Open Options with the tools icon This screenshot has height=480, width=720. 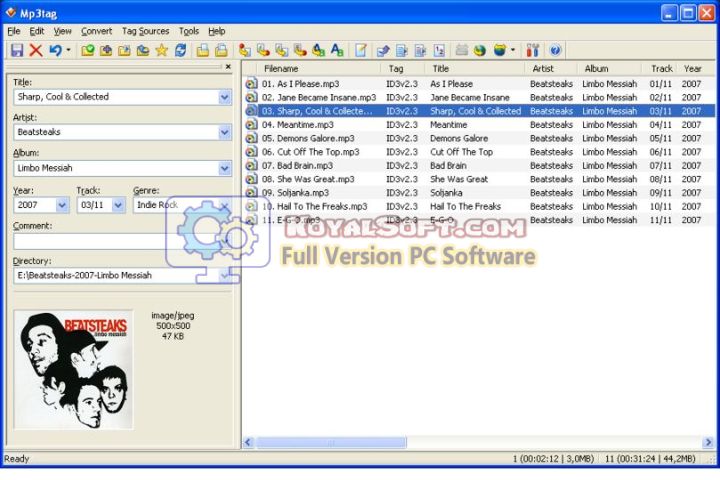pyautogui.click(x=533, y=50)
